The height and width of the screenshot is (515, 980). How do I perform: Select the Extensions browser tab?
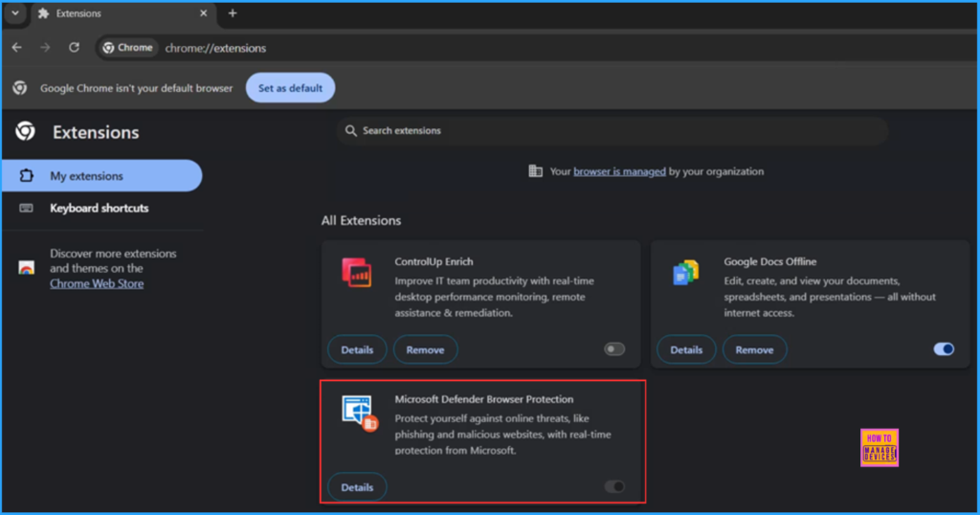pos(122,13)
